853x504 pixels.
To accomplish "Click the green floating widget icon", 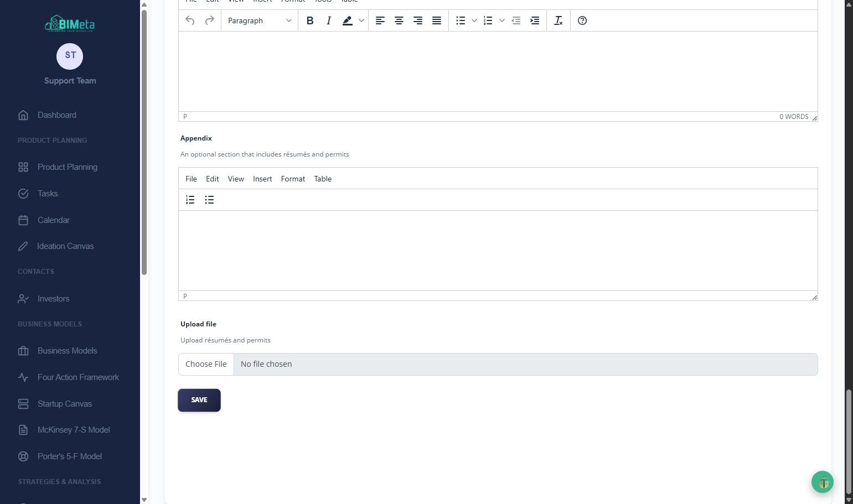I will click(823, 482).
